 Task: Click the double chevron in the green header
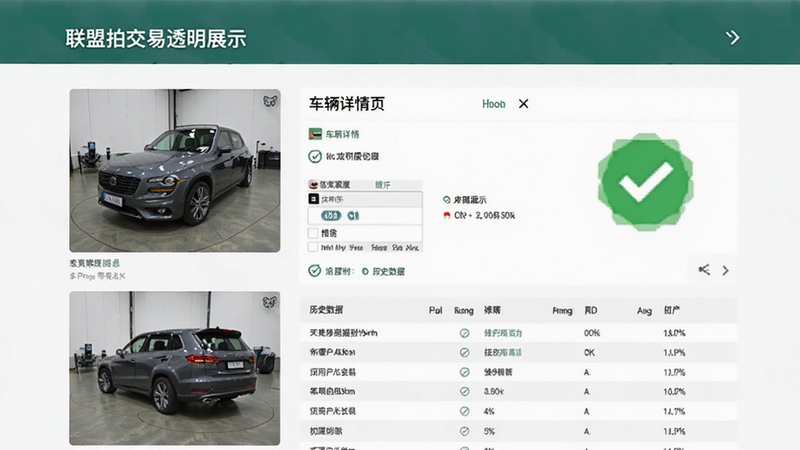(x=733, y=38)
